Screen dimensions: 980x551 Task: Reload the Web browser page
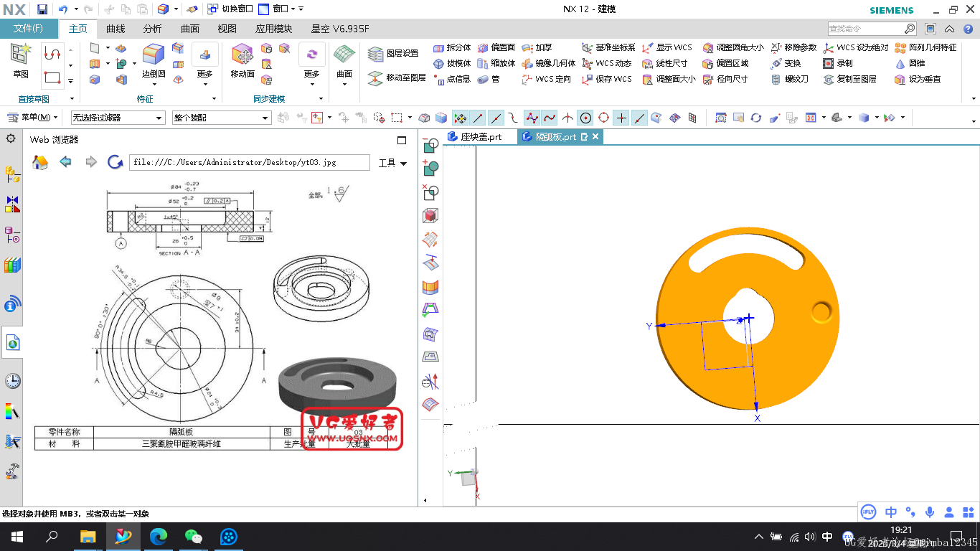115,163
